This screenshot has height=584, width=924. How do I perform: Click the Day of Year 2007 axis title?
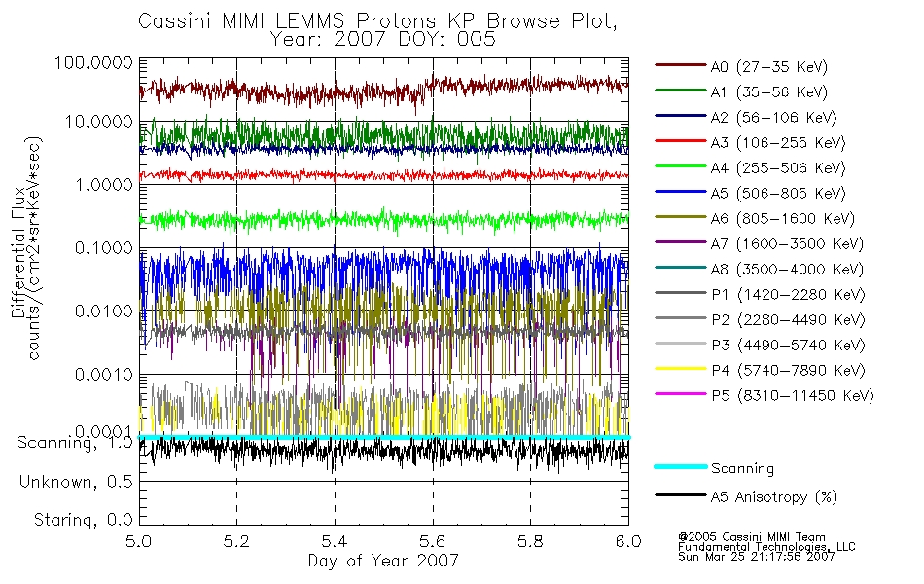point(383,561)
